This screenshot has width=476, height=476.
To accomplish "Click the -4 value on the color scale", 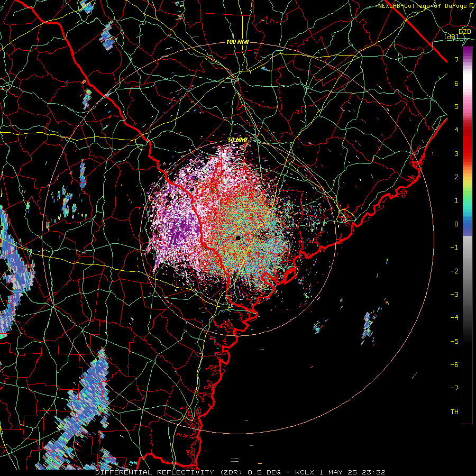I will coord(454,318).
